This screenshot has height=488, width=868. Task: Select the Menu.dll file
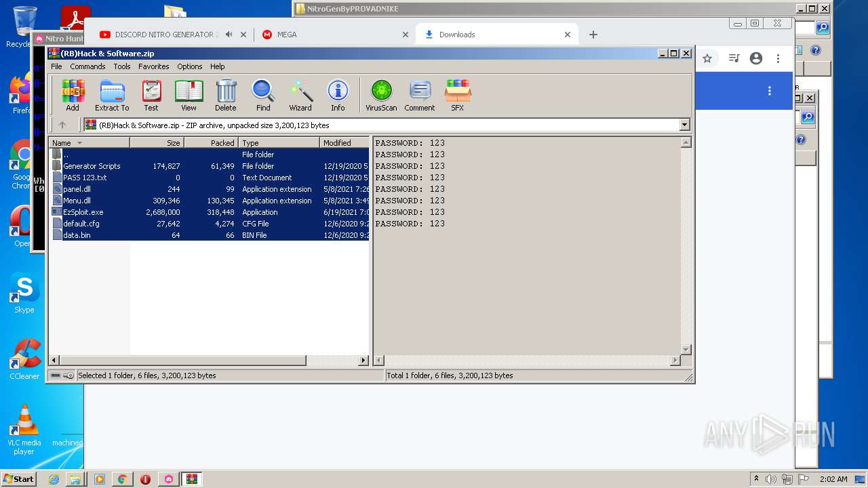(x=210, y=201)
